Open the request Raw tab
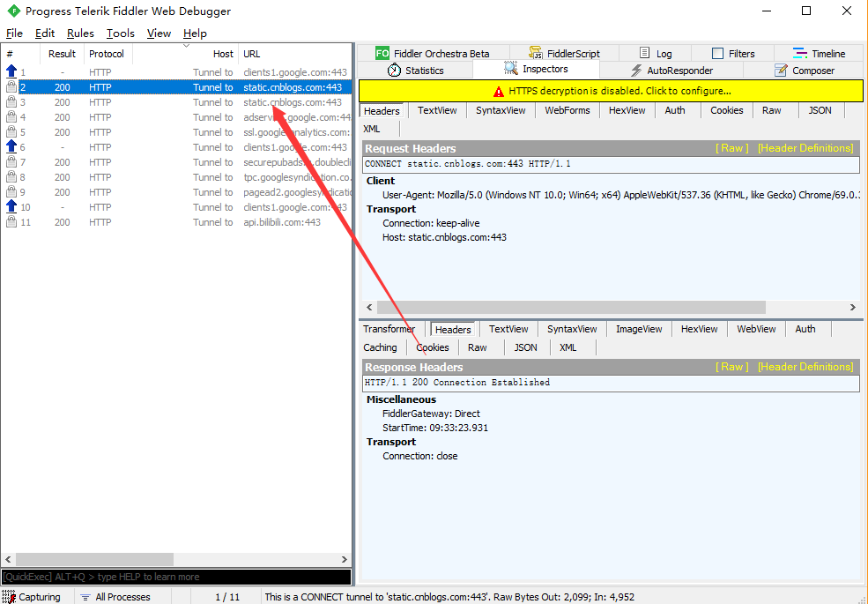 click(771, 110)
